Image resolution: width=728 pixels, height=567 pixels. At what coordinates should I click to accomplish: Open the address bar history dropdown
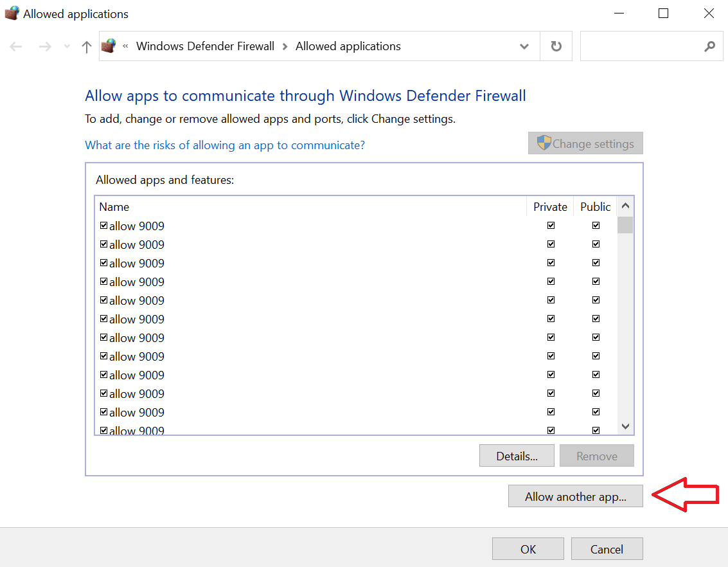point(524,46)
